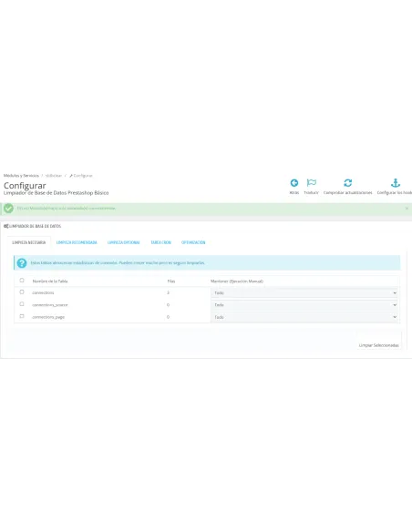Open the Optimización tab
Viewport: 412px width, 532px height.
coord(193,242)
